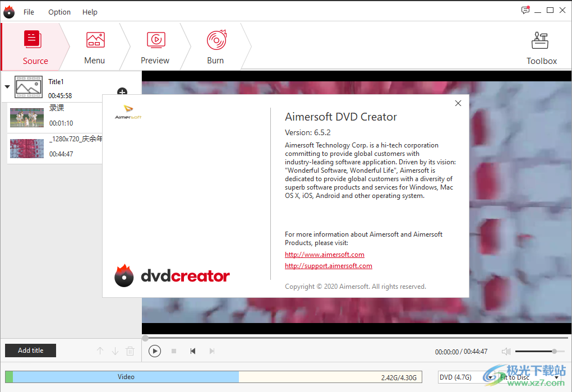Screen dimensions: 572x392
Task: Open the Option menu
Action: point(59,12)
